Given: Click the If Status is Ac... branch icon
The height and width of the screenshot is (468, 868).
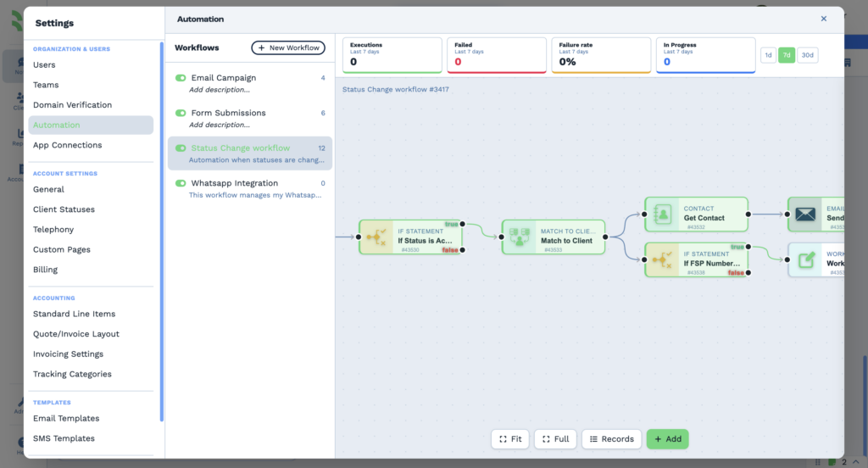Looking at the screenshot, I should coord(376,237).
